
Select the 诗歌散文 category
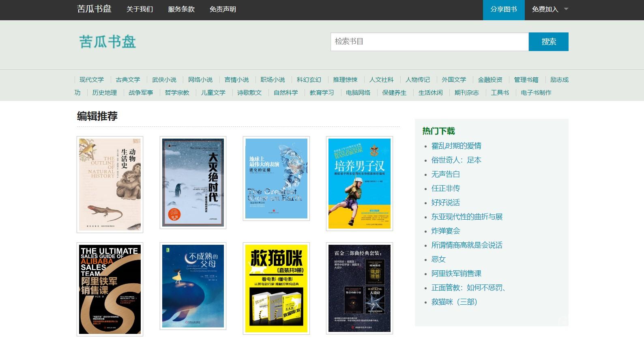pos(249,93)
